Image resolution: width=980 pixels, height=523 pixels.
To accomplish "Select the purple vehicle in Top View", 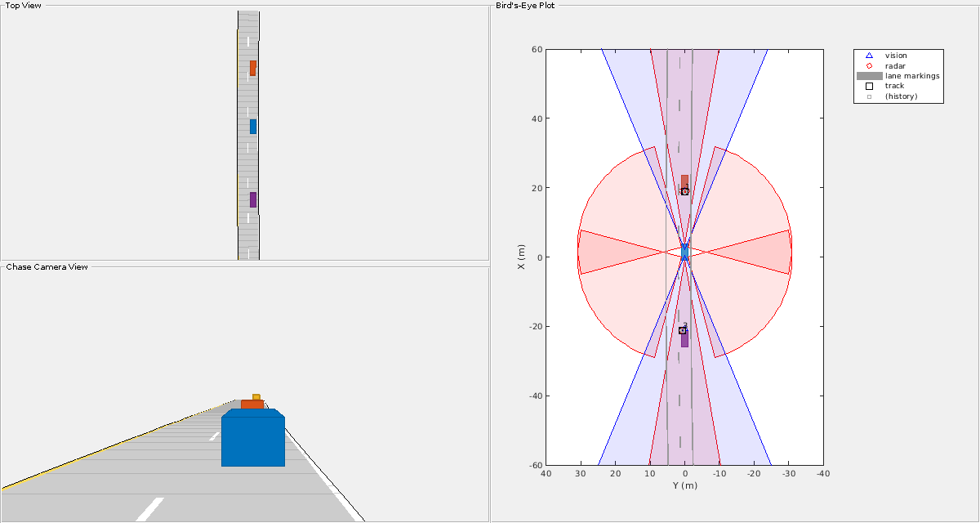I will [253, 199].
